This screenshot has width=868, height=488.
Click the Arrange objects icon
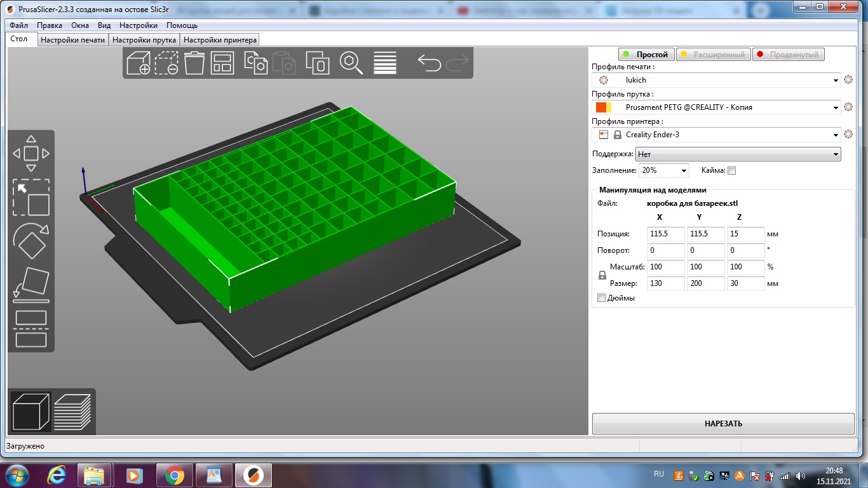click(222, 64)
